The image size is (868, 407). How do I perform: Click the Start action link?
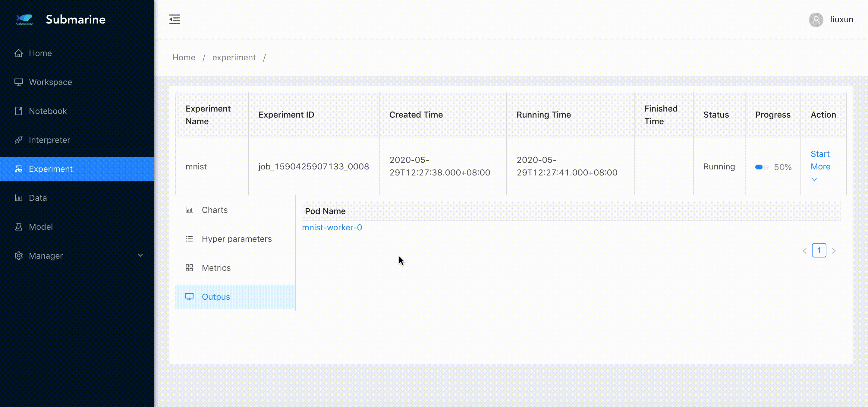(819, 154)
